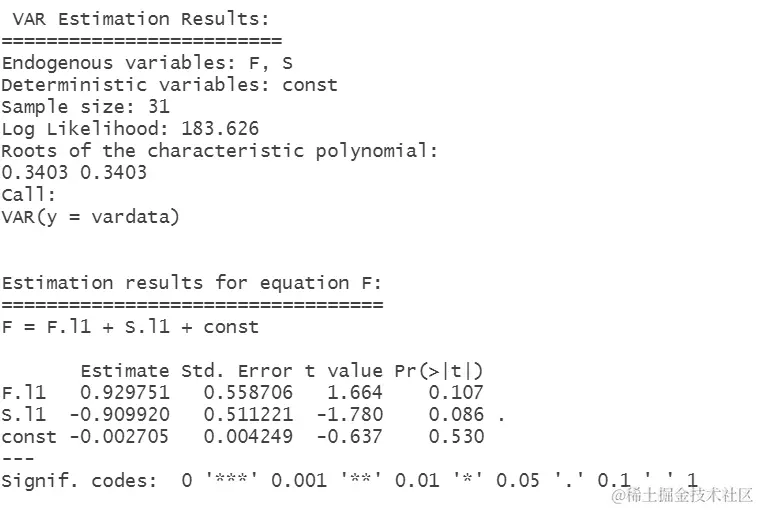This screenshot has width=759, height=510.
Task: Click the formula "F = F.l1 + S.l1 + const"
Action: pos(130,327)
